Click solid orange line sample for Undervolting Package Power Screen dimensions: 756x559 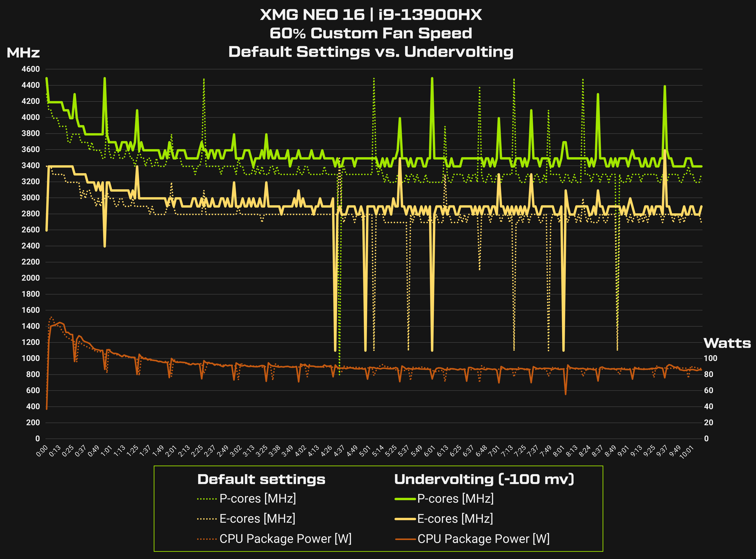click(x=405, y=539)
